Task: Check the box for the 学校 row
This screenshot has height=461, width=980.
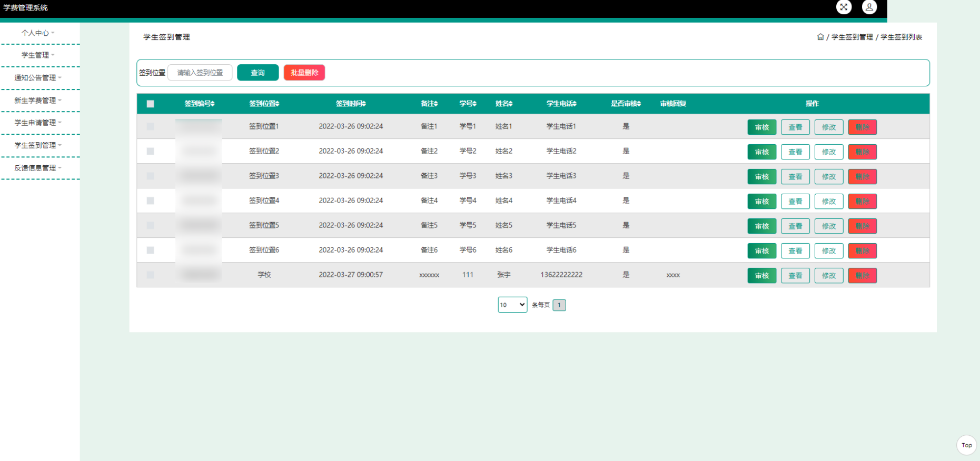Action: [x=151, y=275]
